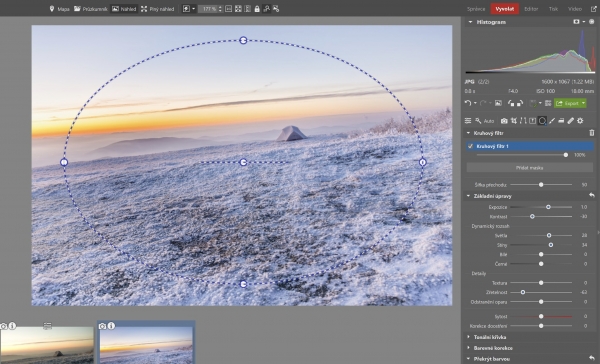Rotate the image left
600x364 pixels.
pos(511,103)
